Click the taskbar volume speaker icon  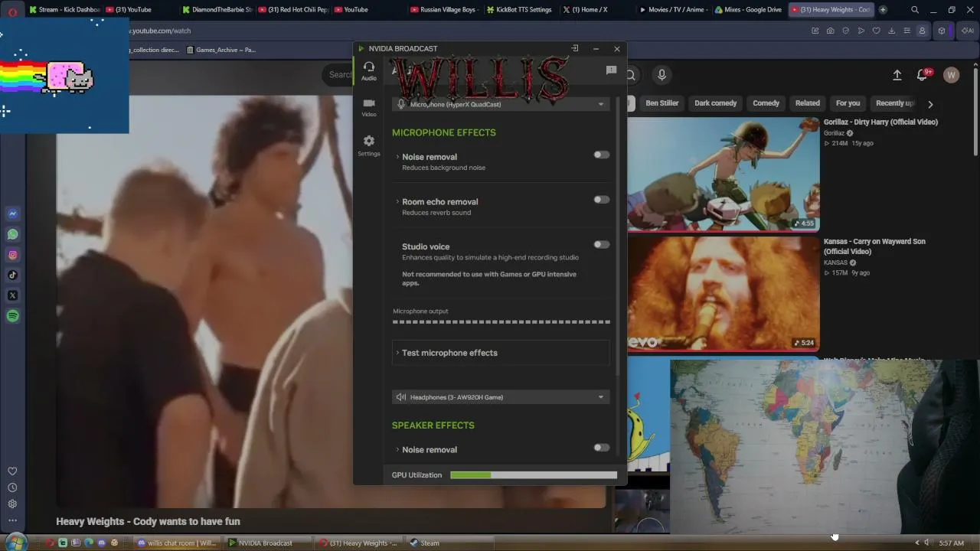926,543
